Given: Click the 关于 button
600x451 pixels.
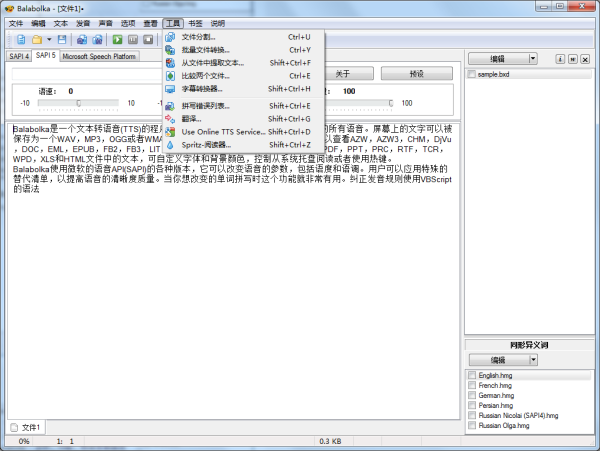Looking at the screenshot, I should click(341, 74).
